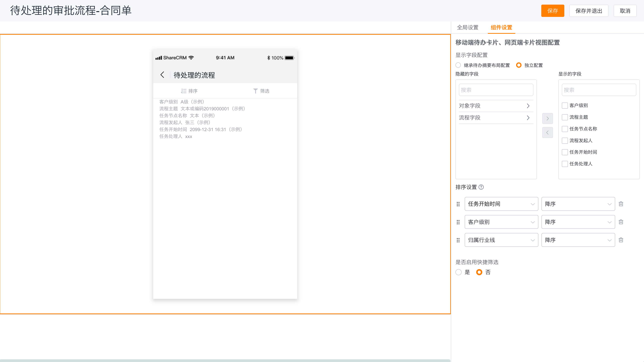The width and height of the screenshot is (644, 362).
Task: Click the move-left arrow between field lists
Action: click(x=547, y=132)
